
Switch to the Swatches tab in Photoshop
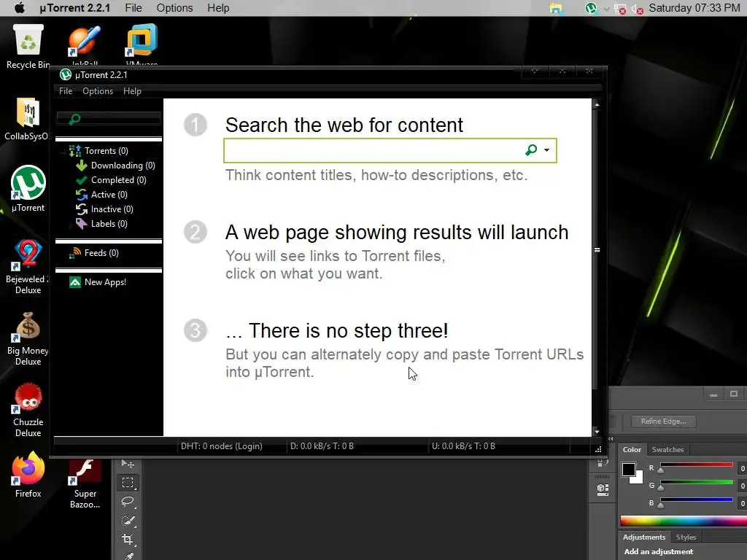click(x=667, y=449)
